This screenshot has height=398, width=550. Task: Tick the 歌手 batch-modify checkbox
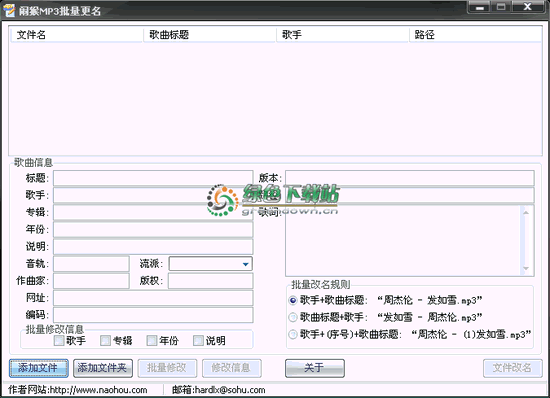pos(59,340)
